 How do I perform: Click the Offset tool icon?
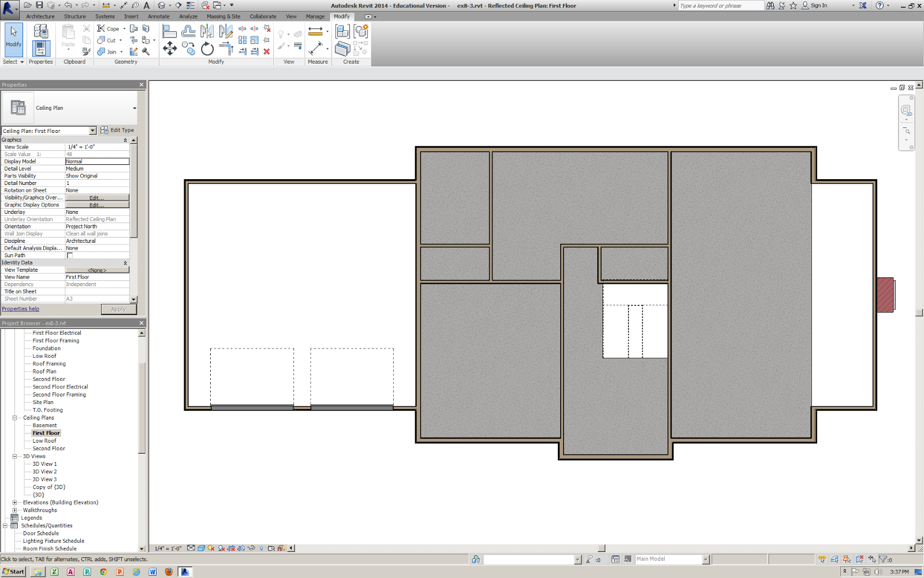pyautogui.click(x=188, y=31)
